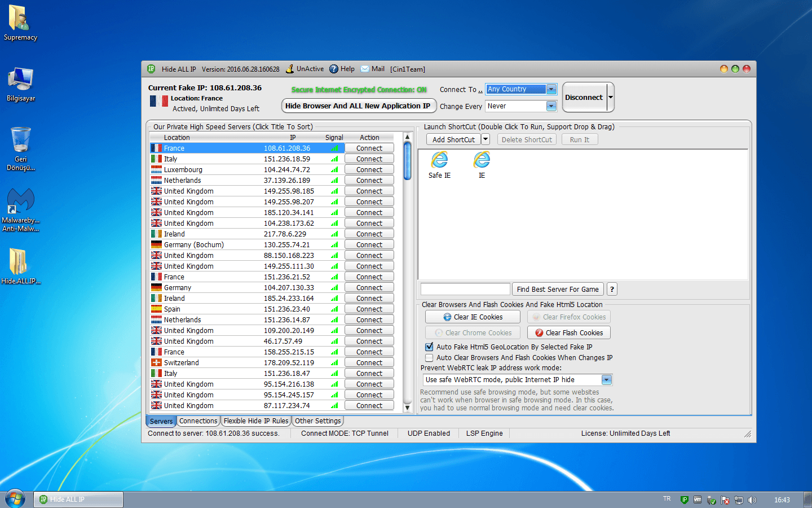The image size is (812, 508).
Task: Click the safely remove hardware tray icon
Action: coord(712,500)
